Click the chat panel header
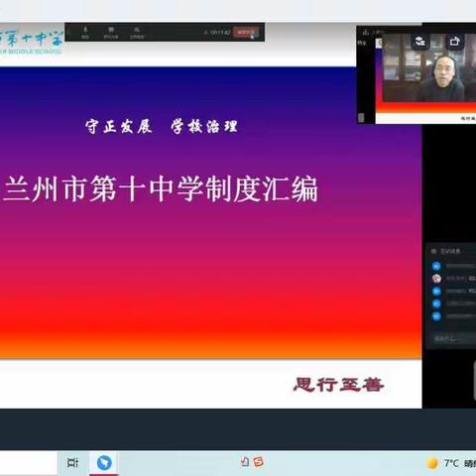476x476 pixels. click(x=451, y=251)
